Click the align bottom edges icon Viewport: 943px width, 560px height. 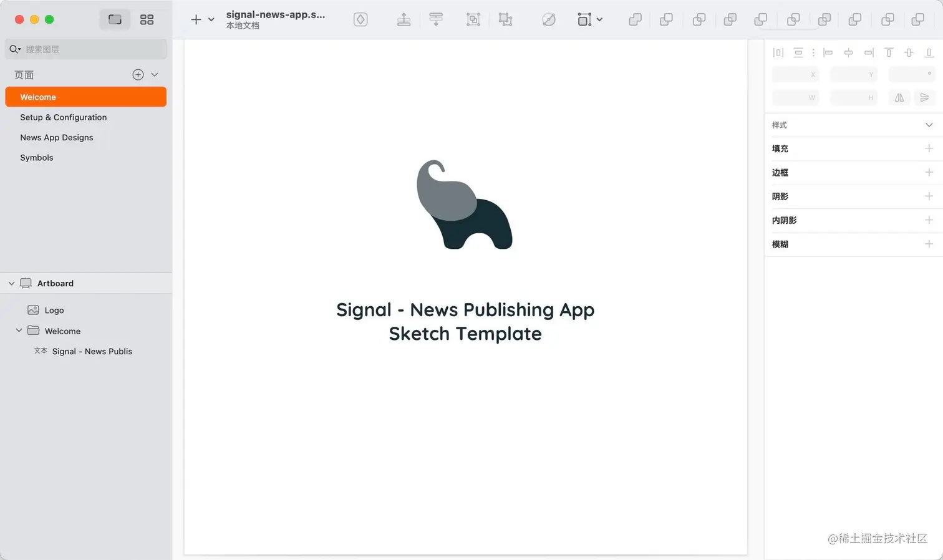coord(929,53)
